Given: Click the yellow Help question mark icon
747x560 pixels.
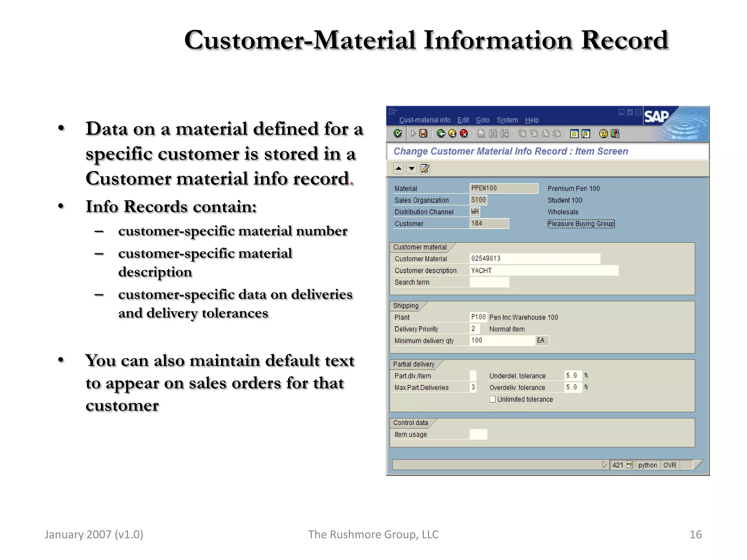Looking at the screenshot, I should tap(603, 134).
